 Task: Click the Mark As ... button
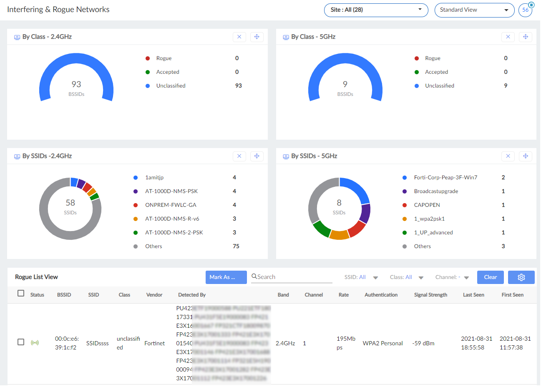click(x=226, y=277)
